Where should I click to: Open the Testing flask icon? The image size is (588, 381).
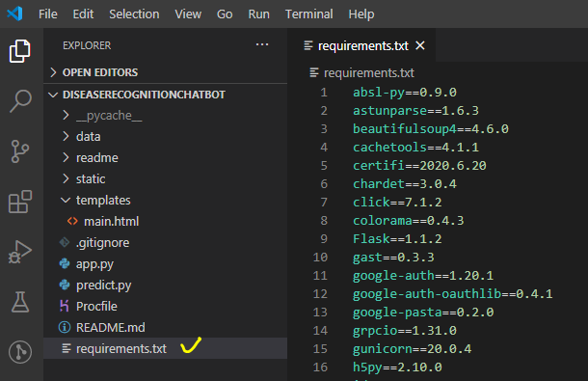[20, 302]
